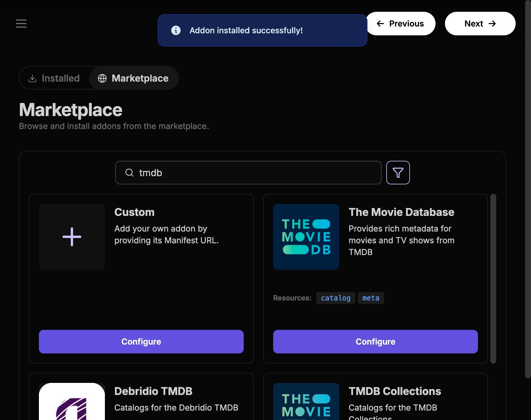The width and height of the screenshot is (531, 420).
Task: Focus the addon search field containing tmdb
Action: click(248, 173)
